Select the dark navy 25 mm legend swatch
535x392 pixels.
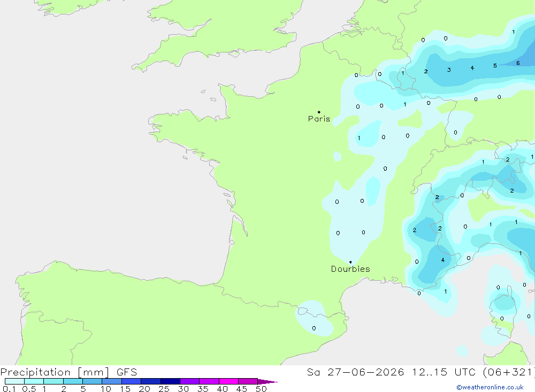click(170, 381)
